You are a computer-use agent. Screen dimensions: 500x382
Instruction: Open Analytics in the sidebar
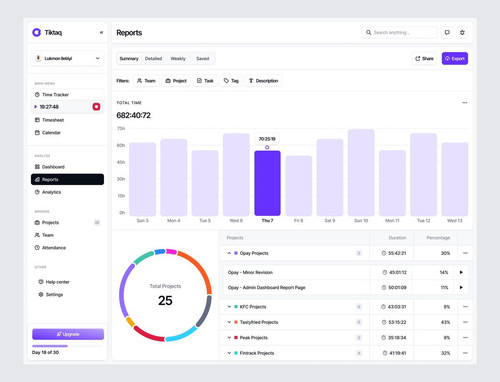68,192
